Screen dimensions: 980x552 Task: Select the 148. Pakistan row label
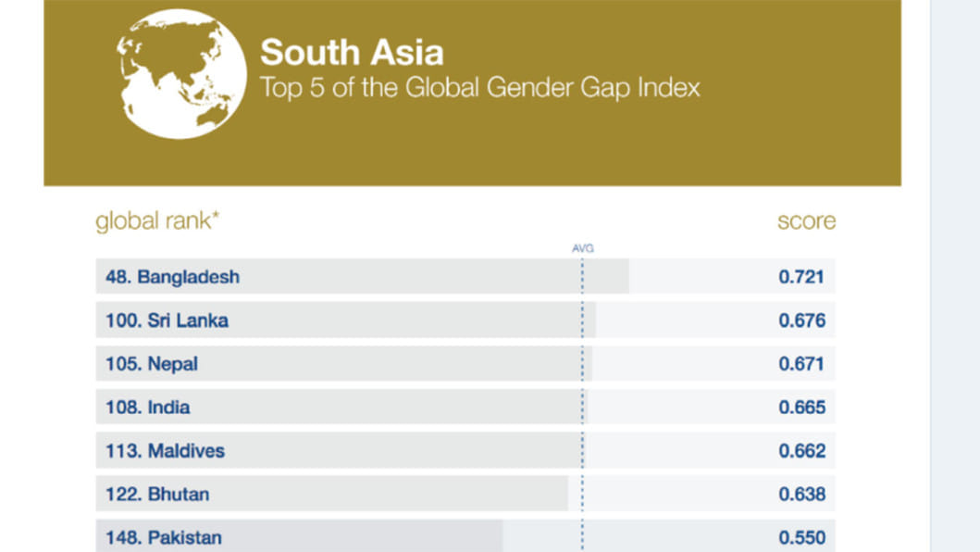point(164,538)
